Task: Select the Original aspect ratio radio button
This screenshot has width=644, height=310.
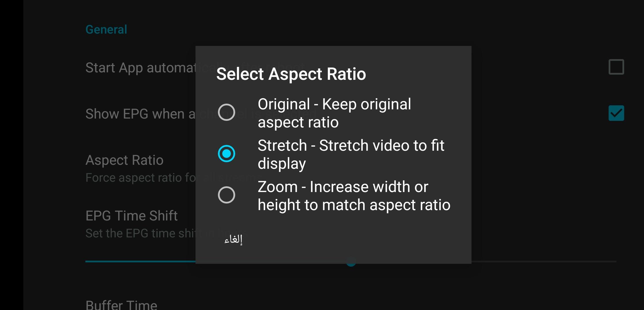Action: tap(227, 112)
